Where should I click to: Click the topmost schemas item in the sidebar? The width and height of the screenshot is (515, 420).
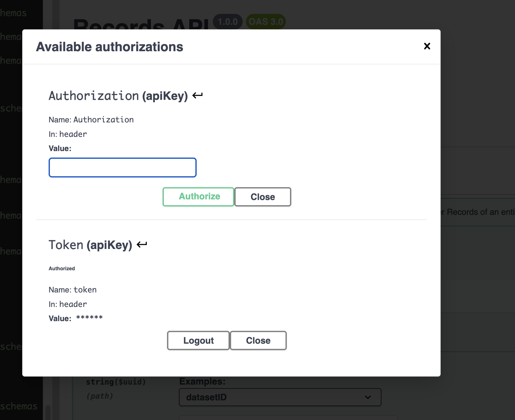[x=13, y=13]
